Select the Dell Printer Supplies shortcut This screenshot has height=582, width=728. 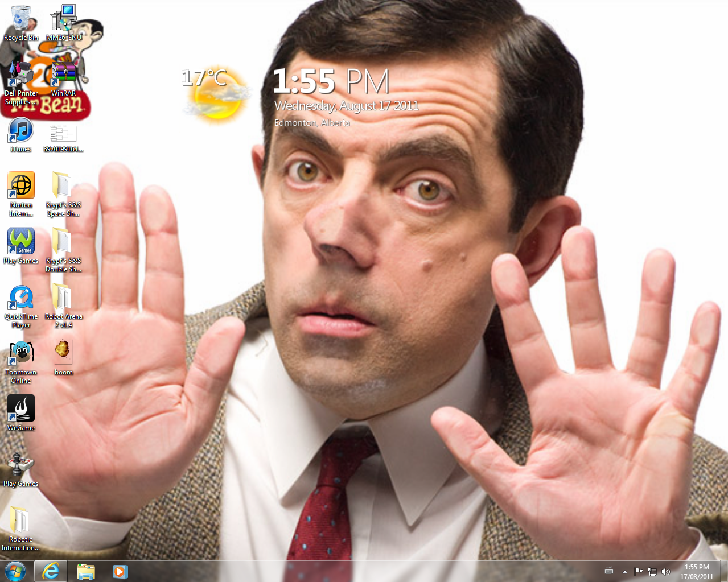click(x=21, y=83)
